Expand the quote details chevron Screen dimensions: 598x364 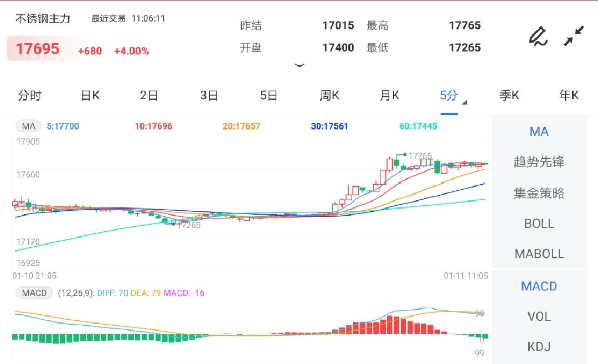tap(299, 65)
